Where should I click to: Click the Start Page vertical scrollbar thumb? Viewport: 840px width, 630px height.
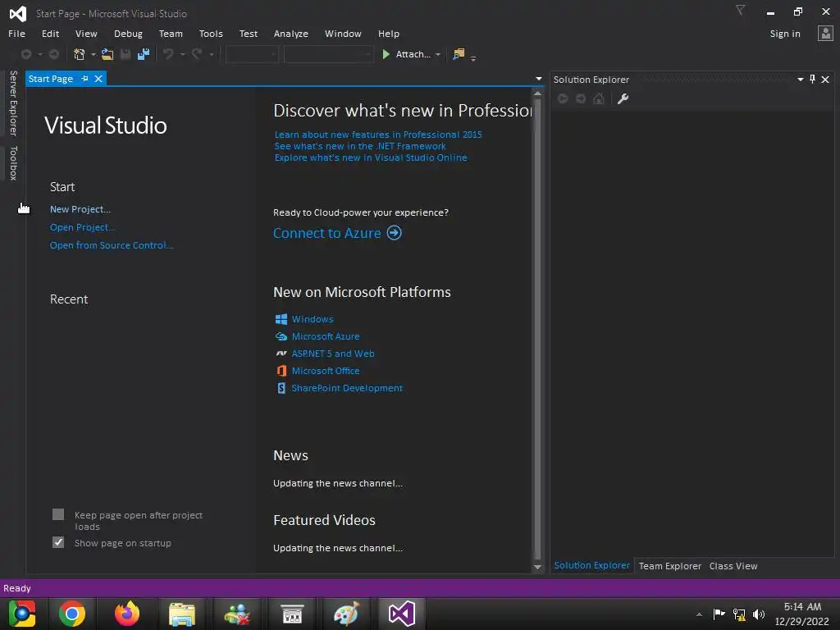[x=537, y=330]
